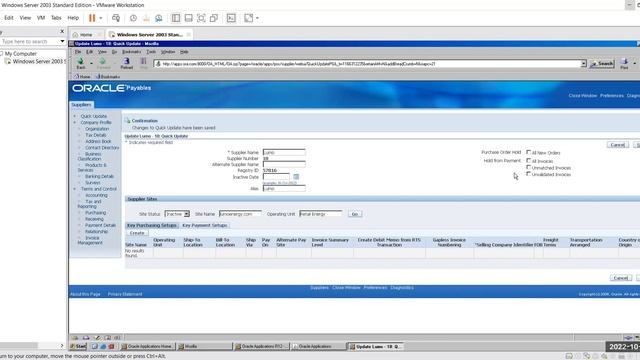Close the VMware library panel
Image resolution: width=640 pixels, height=360 pixels.
(62, 31)
